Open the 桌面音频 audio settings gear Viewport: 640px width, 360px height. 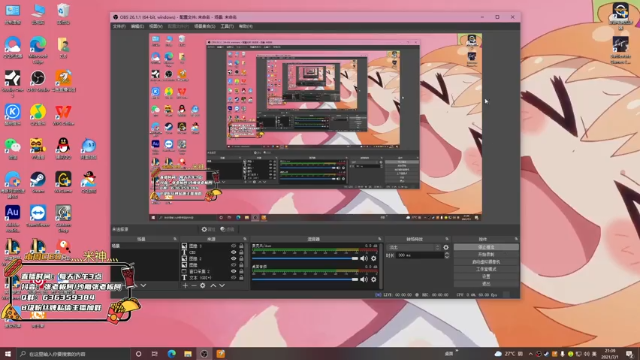pos(373,280)
